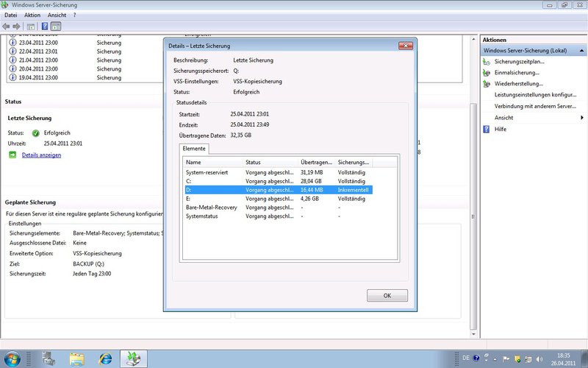Select the Elemente tab
This screenshot has width=588, height=368.
click(x=194, y=149)
